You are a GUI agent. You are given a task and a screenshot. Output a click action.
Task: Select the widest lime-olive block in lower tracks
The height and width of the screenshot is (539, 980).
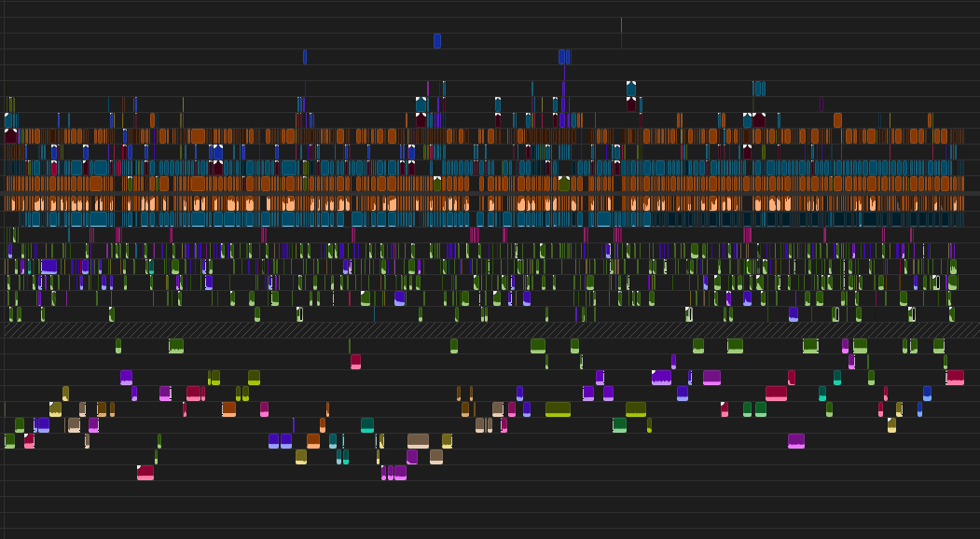pos(558,409)
